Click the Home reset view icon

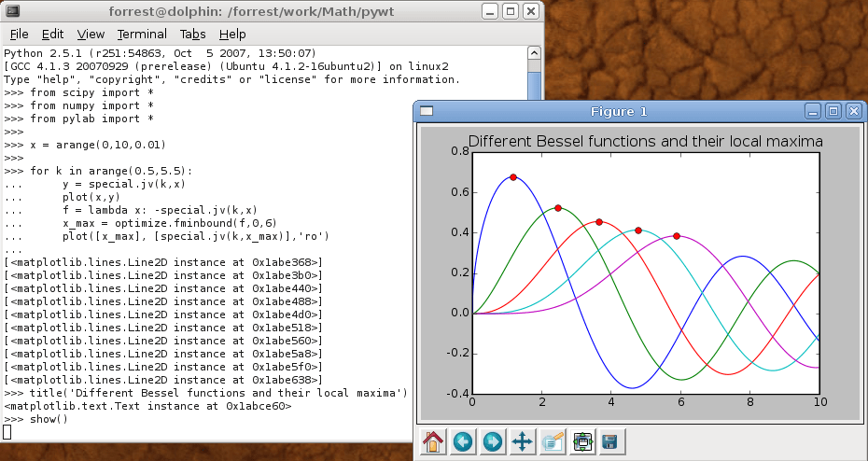433,441
